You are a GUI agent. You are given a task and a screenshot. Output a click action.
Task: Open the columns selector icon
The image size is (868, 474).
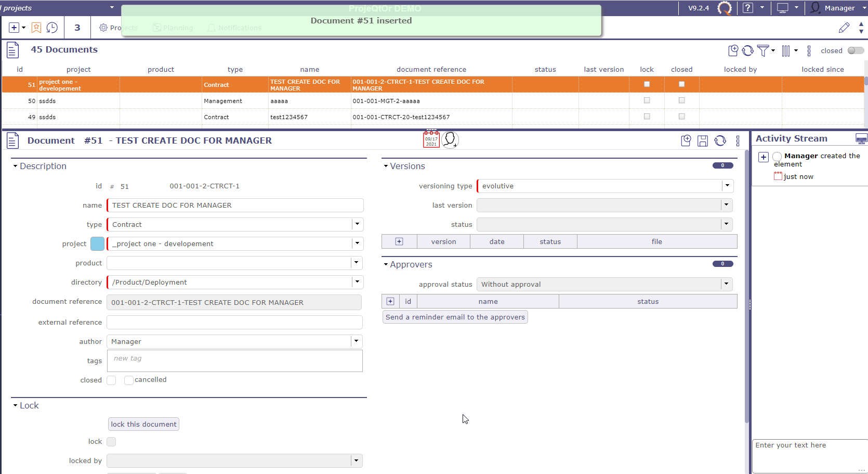coord(786,50)
